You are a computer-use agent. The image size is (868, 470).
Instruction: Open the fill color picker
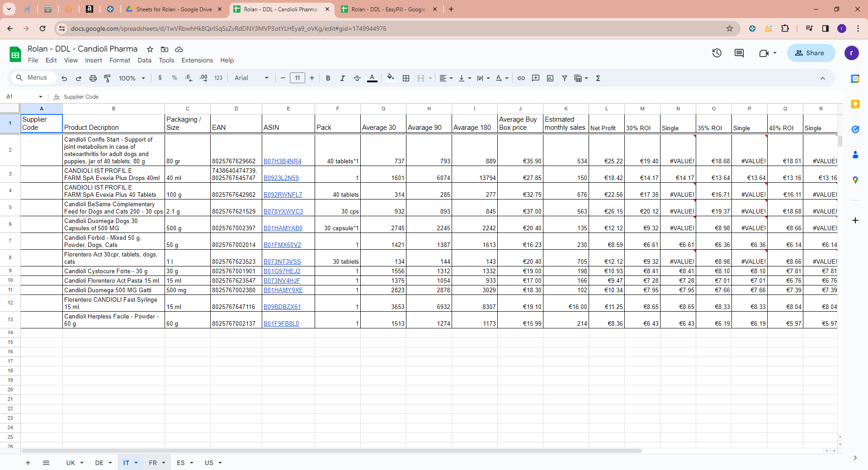[x=391, y=78]
